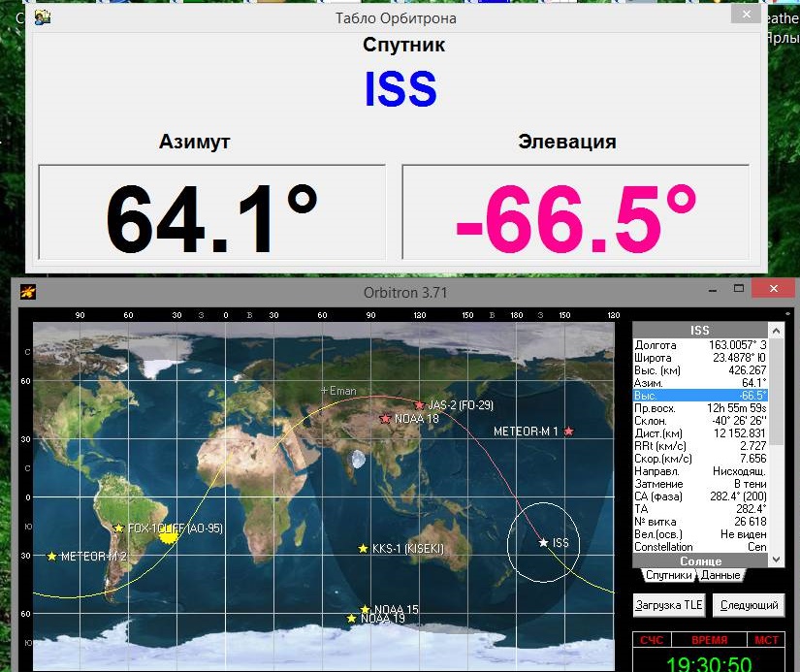Screen dimensions: 800x672
Task: Click the blue ISS satellite name in Табло
Action: (400, 89)
